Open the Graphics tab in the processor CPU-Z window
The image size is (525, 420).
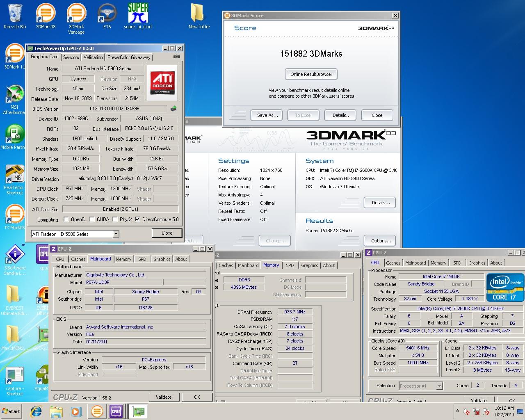[477, 263]
